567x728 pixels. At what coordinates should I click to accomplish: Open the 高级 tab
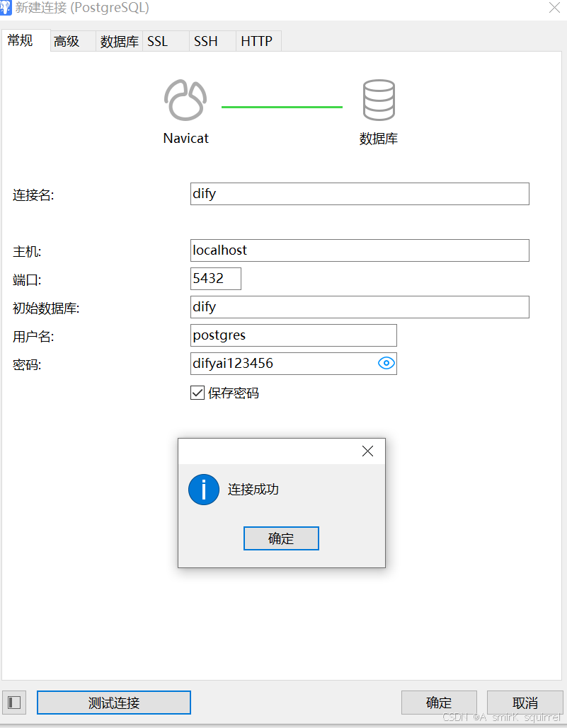[73, 41]
